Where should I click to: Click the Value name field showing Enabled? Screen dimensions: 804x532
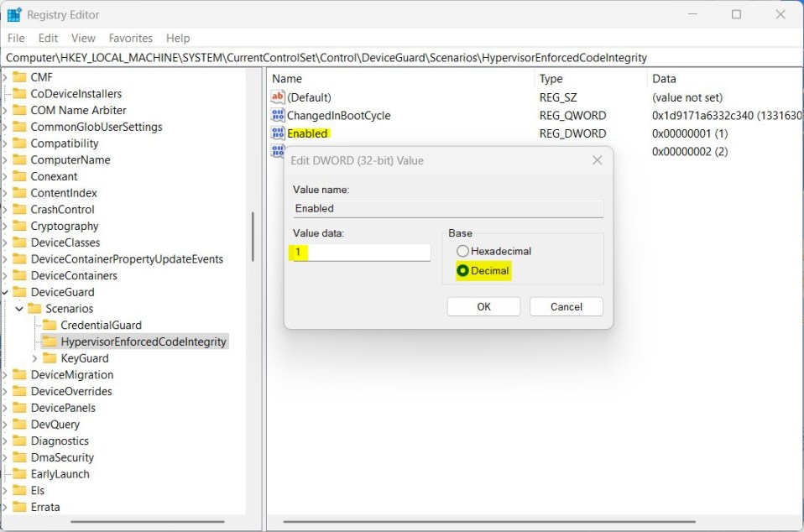pyautogui.click(x=447, y=209)
